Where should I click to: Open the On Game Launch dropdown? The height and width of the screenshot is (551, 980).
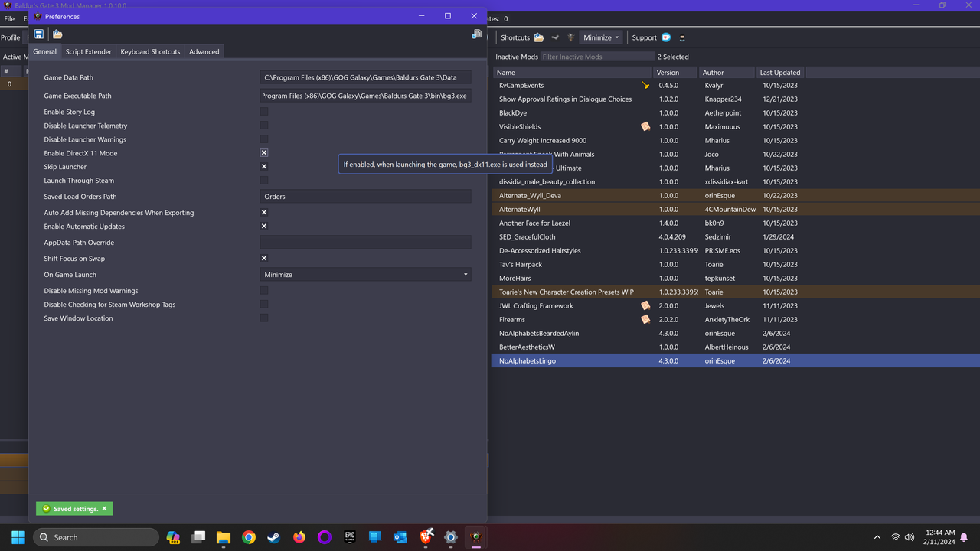tap(366, 274)
